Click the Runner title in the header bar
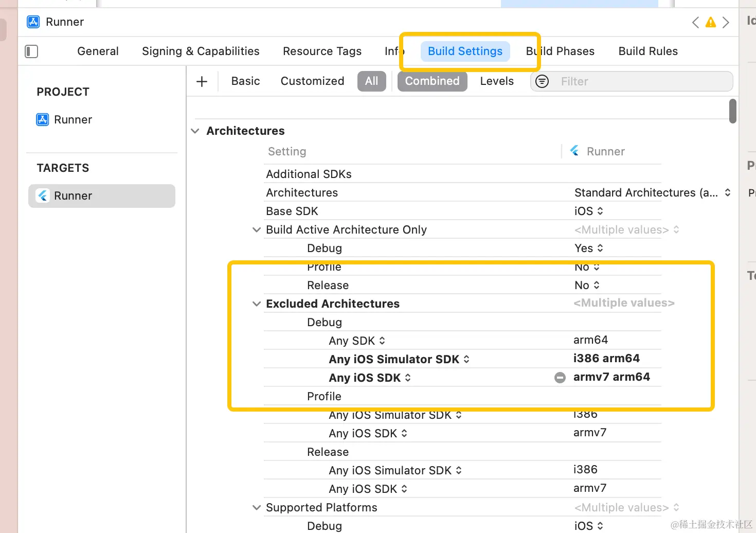The height and width of the screenshot is (533, 756). pyautogui.click(x=65, y=22)
